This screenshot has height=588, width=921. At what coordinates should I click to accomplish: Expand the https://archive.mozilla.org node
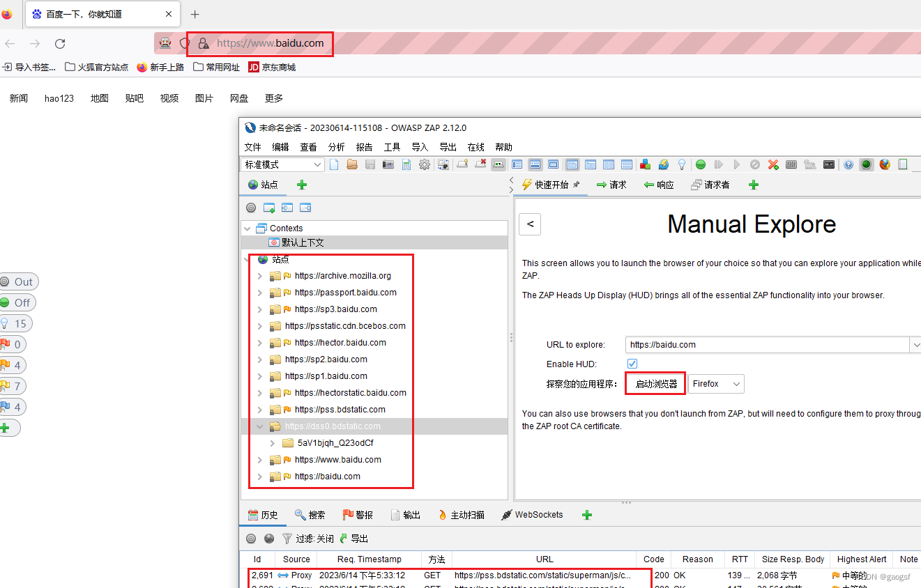tap(260, 276)
